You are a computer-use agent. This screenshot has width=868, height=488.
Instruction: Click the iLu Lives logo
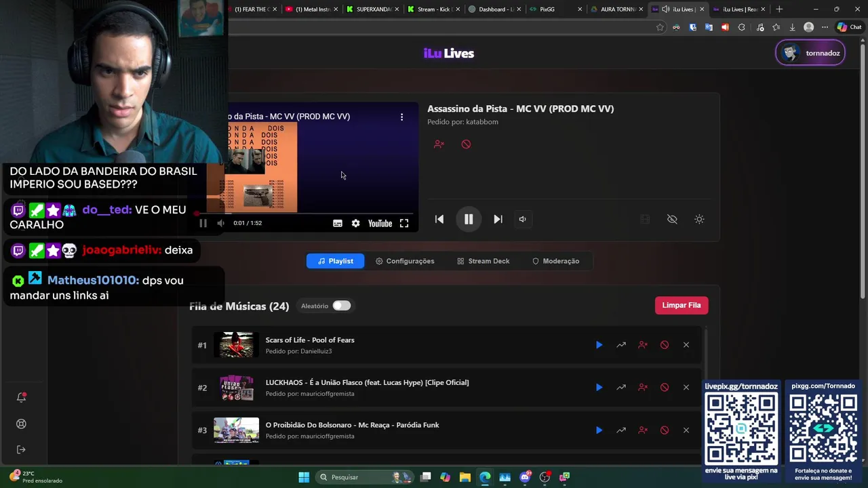pyautogui.click(x=449, y=53)
